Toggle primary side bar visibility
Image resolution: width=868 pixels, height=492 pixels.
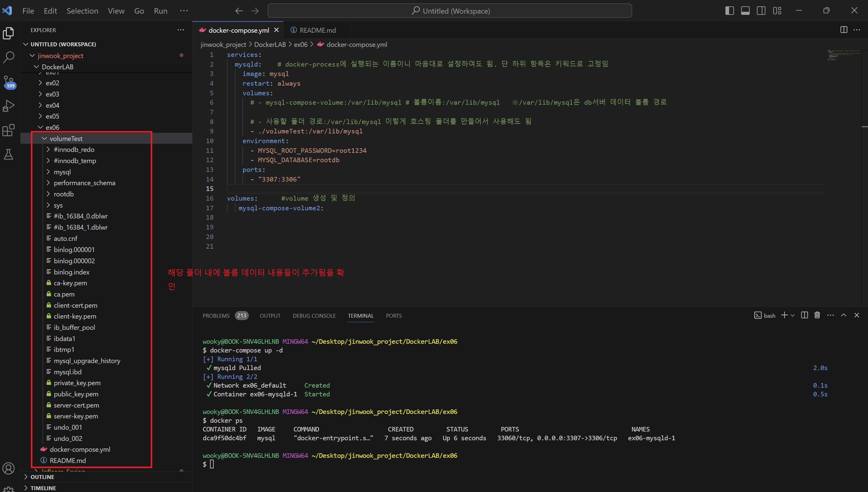729,11
